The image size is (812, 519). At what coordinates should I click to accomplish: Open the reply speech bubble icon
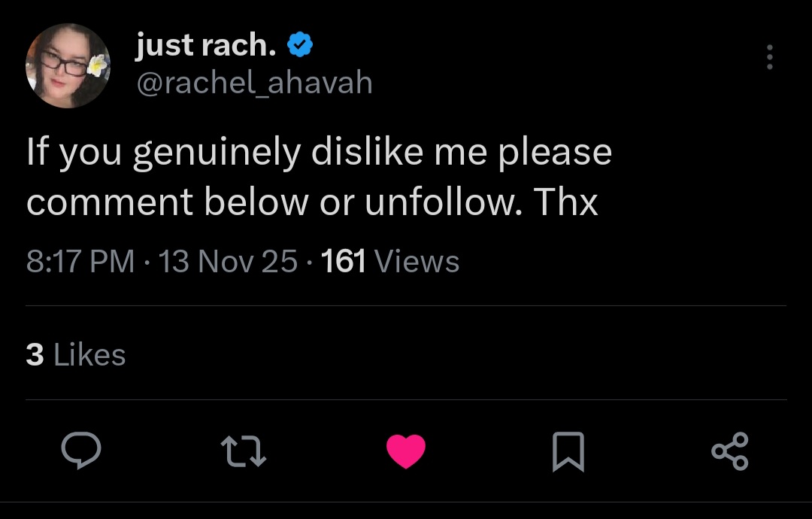point(80,451)
